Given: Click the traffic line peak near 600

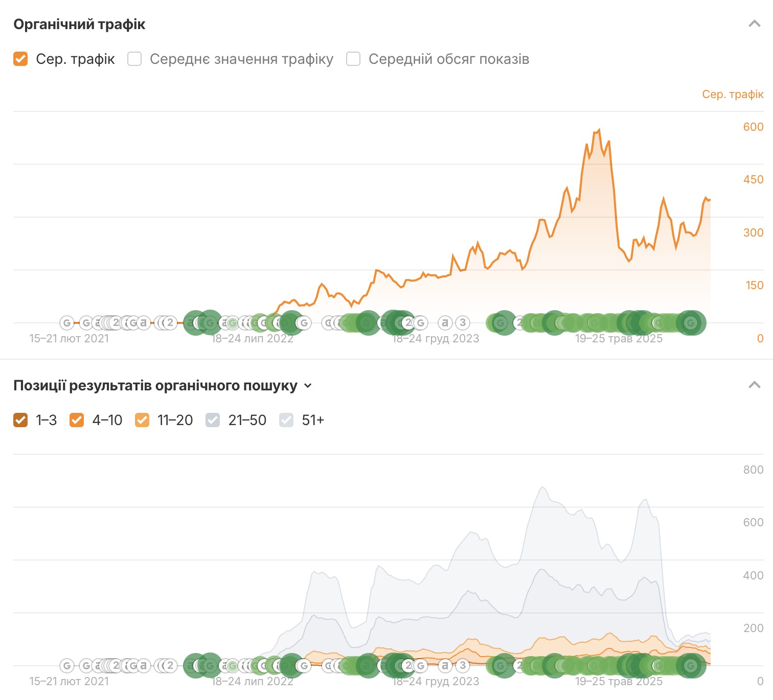Looking at the screenshot, I should (599, 130).
